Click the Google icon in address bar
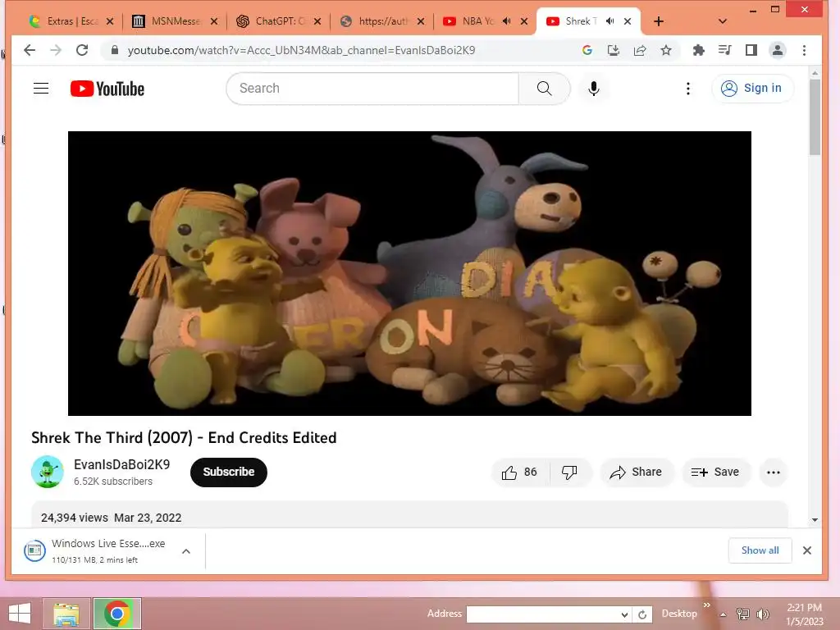Viewport: 840px width, 630px height. [x=587, y=50]
